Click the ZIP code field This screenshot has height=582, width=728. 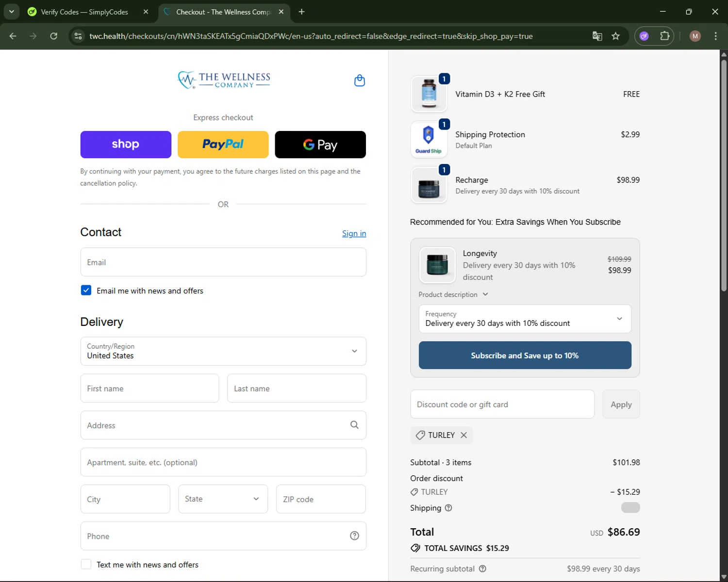pos(321,499)
